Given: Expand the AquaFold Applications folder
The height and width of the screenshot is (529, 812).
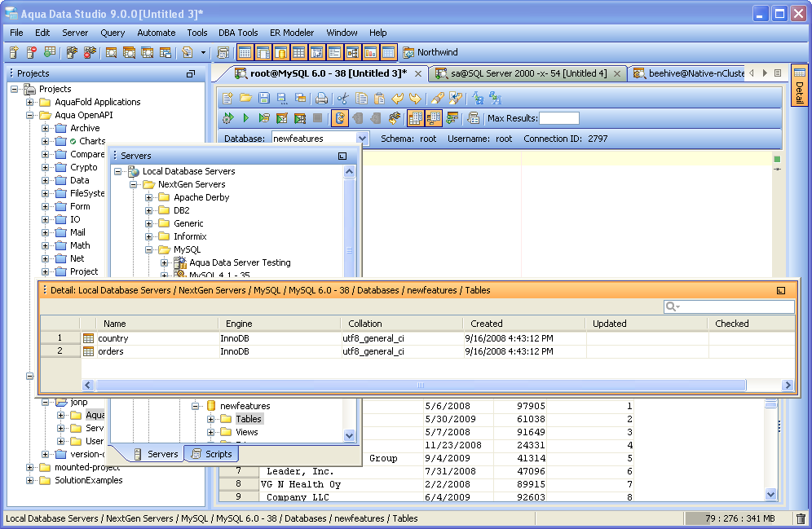Looking at the screenshot, I should (30, 102).
